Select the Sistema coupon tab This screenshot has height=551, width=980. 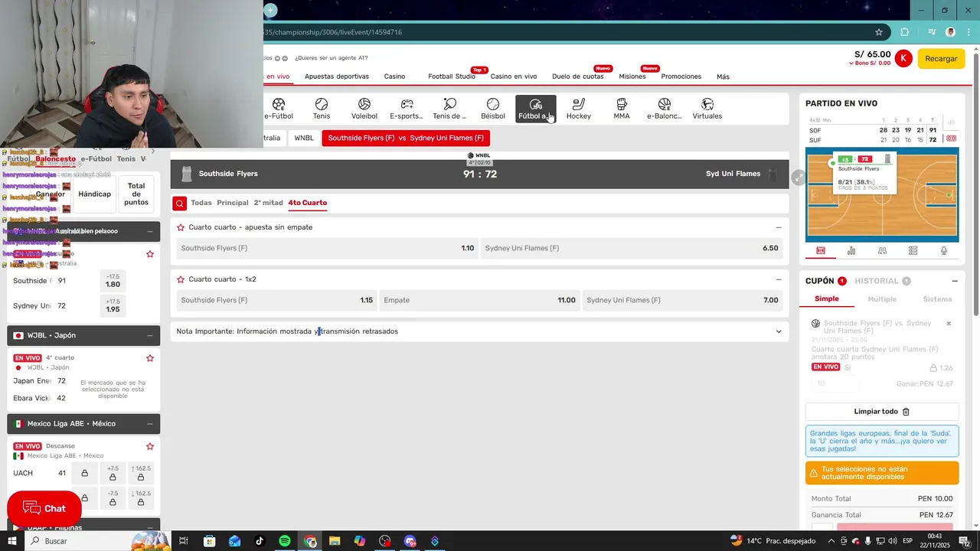coord(937,299)
